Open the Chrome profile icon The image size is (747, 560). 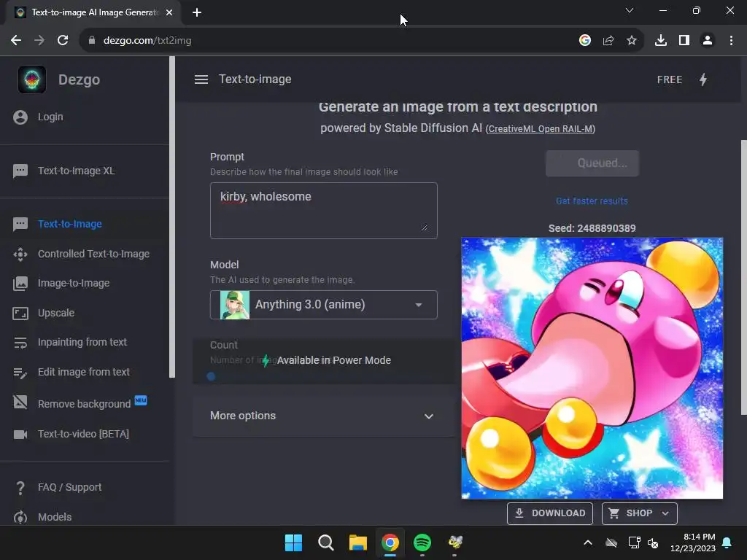point(708,41)
